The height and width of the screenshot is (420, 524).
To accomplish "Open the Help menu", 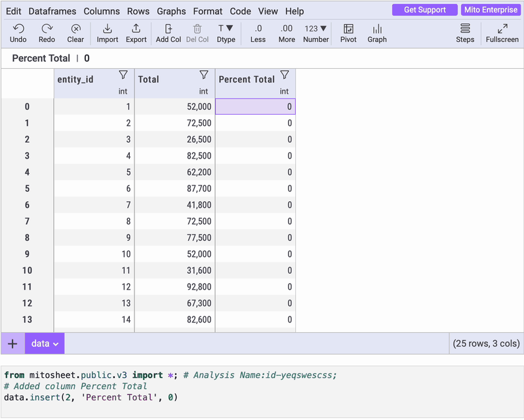I will tap(294, 11).
